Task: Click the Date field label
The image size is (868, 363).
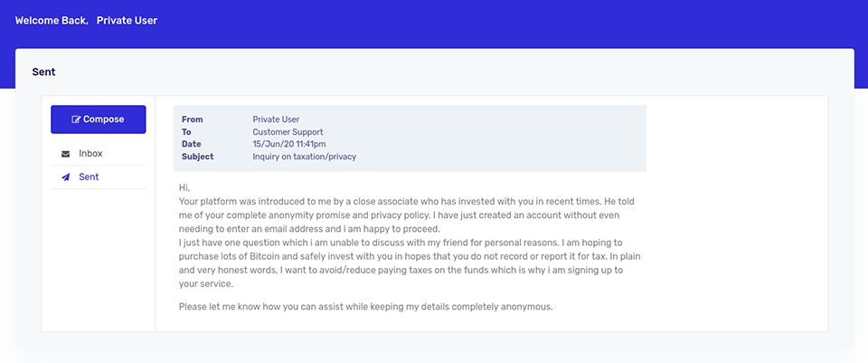Action: pyautogui.click(x=191, y=144)
